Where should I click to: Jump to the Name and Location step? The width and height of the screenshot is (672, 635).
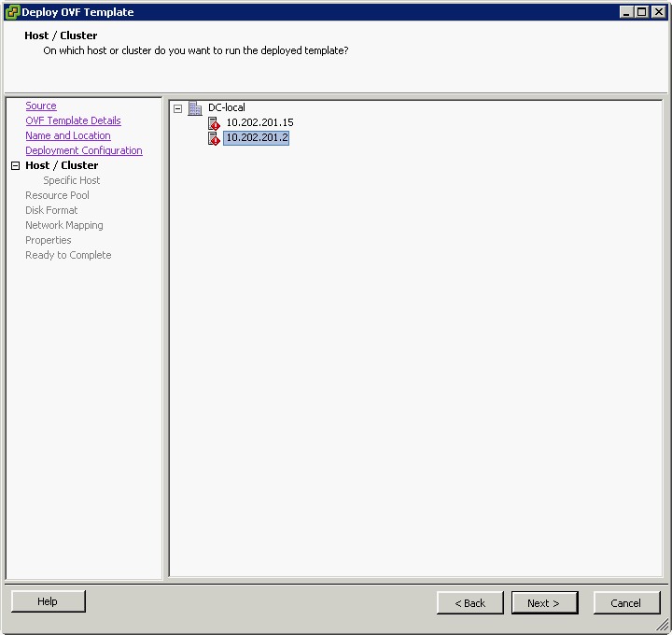click(68, 135)
